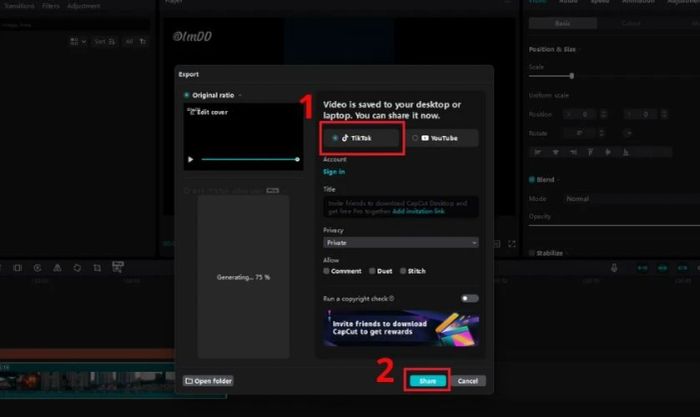Click the stepper arrows of first Position field
The height and width of the screenshot is (417, 700).
pyautogui.click(x=604, y=114)
